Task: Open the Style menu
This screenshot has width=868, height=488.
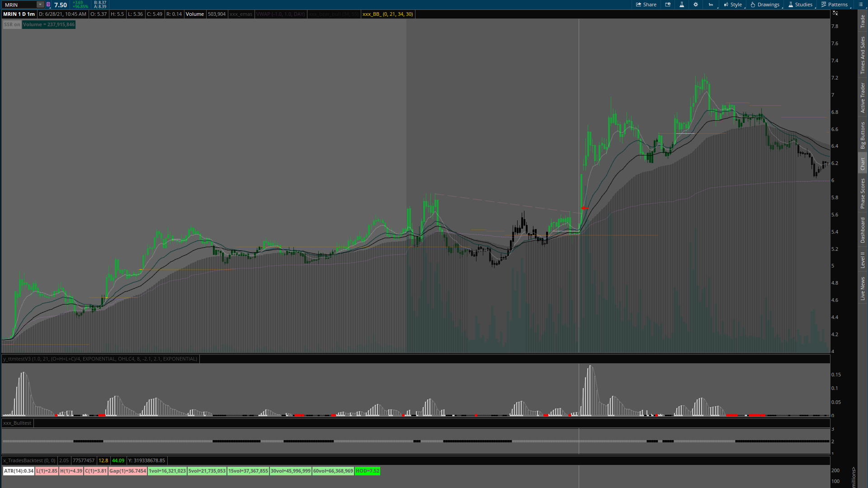Action: coord(733,5)
